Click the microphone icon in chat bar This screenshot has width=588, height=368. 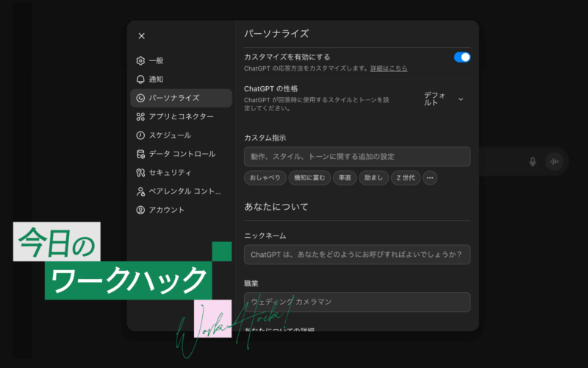pyautogui.click(x=533, y=161)
